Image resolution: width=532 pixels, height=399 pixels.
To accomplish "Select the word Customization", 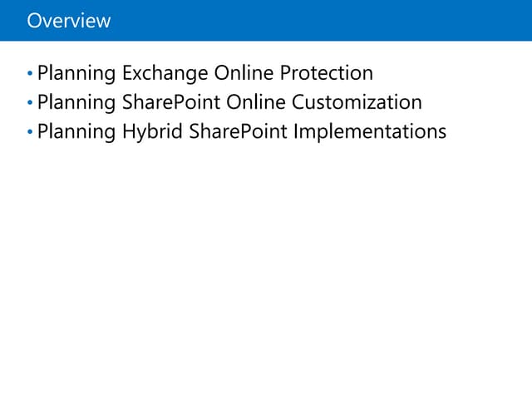I will coord(357,103).
